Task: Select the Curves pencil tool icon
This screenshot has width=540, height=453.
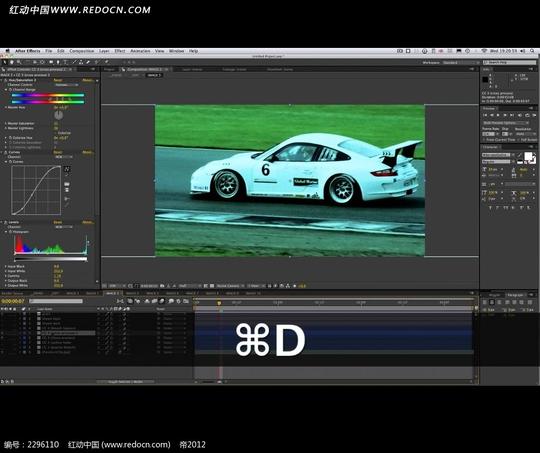Action: 67,176
